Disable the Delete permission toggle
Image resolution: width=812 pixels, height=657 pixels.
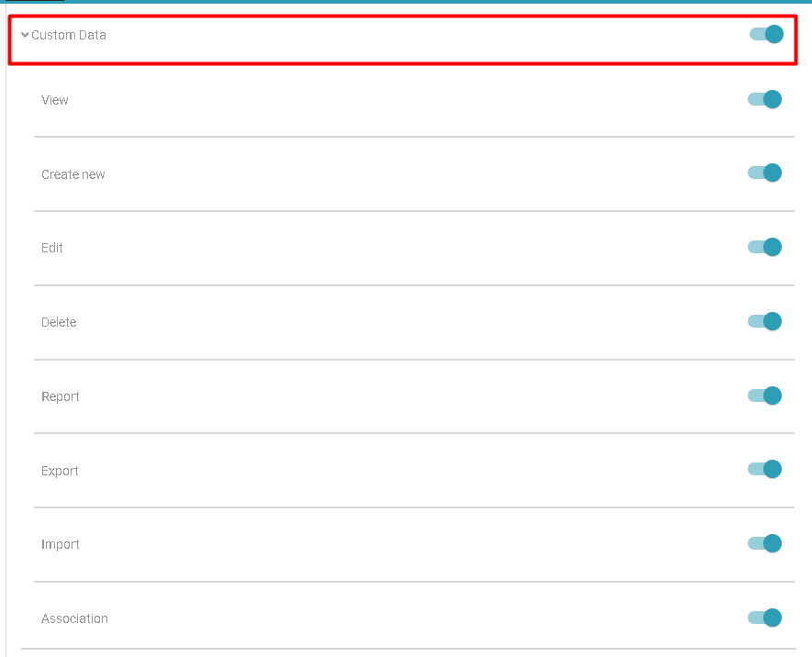[764, 321]
